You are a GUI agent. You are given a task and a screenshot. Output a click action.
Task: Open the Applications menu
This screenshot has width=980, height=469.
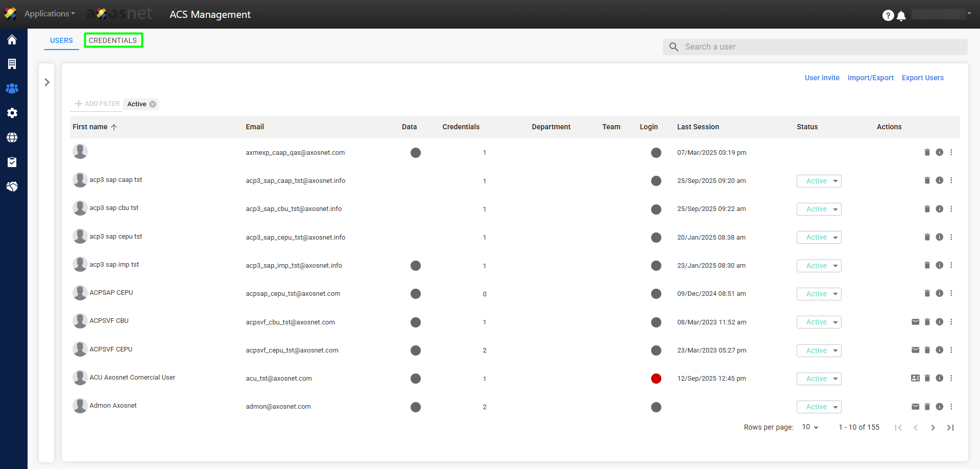[x=49, y=14]
